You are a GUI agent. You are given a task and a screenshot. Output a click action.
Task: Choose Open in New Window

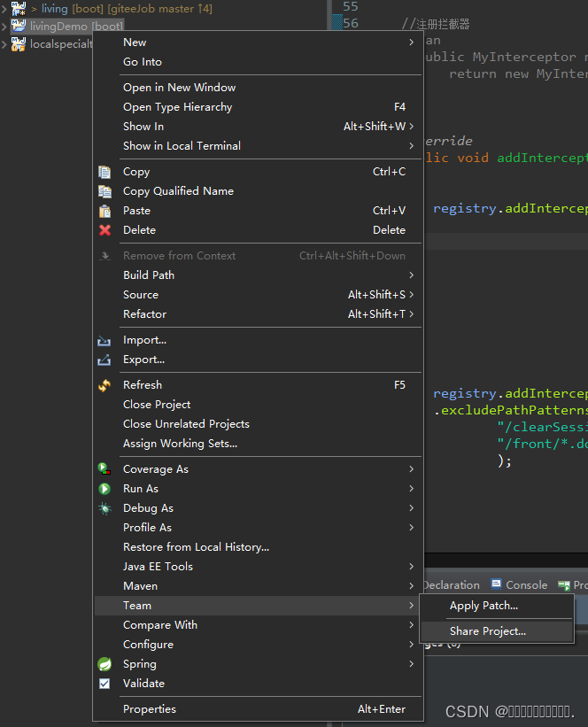258,88
